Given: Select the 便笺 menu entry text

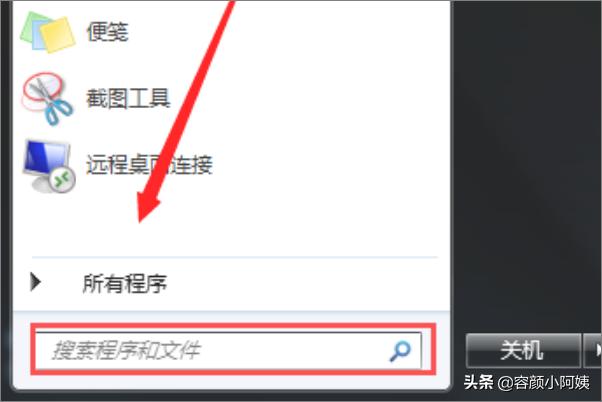Looking at the screenshot, I should (107, 32).
